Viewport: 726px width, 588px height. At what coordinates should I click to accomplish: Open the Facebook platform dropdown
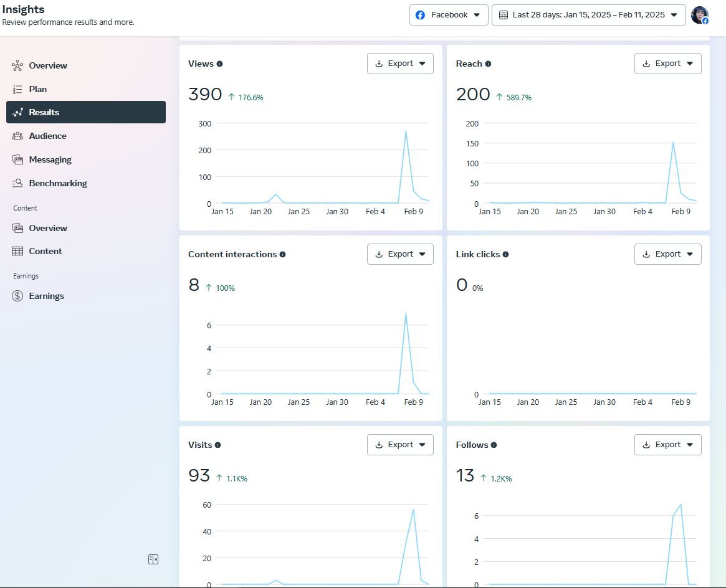(449, 15)
